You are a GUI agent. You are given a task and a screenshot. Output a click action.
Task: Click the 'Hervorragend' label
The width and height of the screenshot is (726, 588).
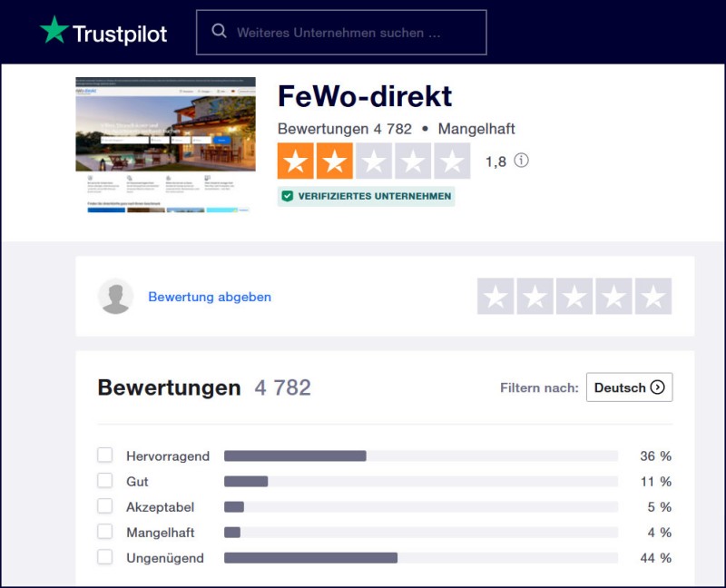click(168, 456)
